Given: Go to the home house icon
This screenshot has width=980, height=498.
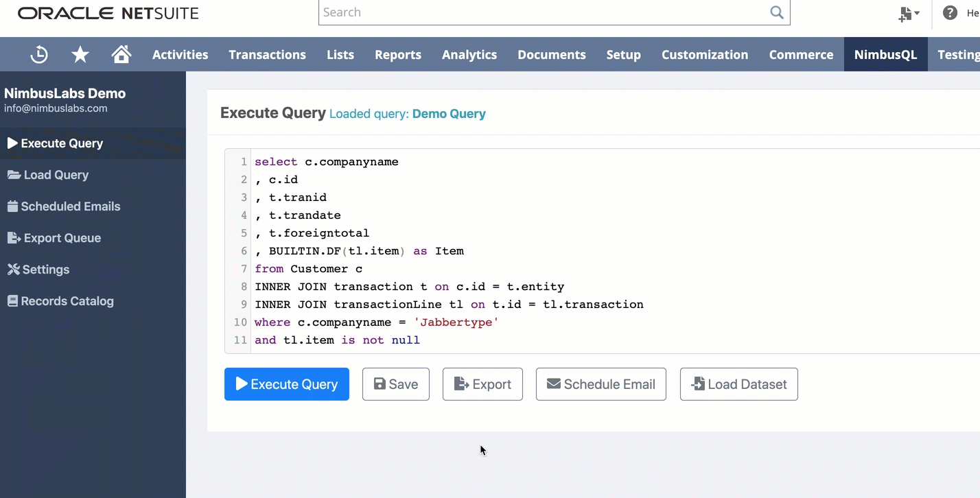Looking at the screenshot, I should click(x=121, y=54).
